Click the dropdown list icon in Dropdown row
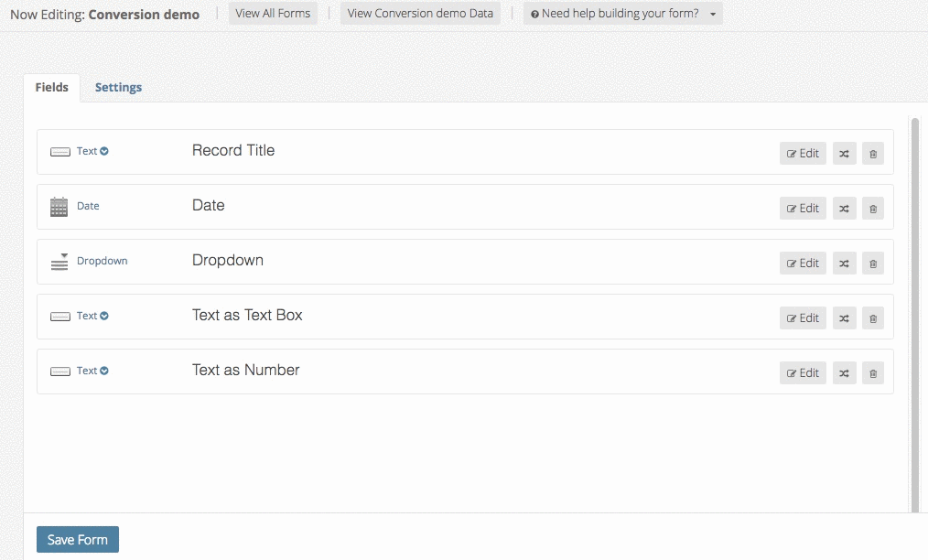Image resolution: width=928 pixels, height=560 pixels. [59, 262]
